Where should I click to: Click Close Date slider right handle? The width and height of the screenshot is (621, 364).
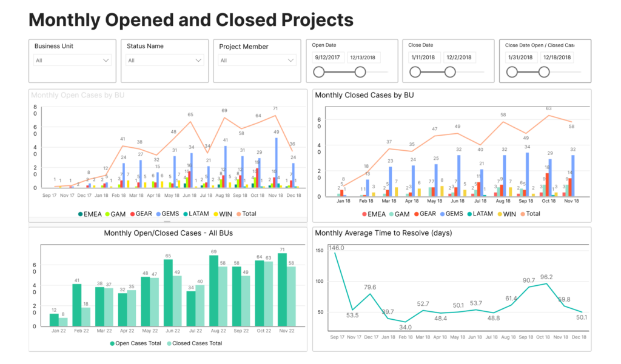pos(450,72)
